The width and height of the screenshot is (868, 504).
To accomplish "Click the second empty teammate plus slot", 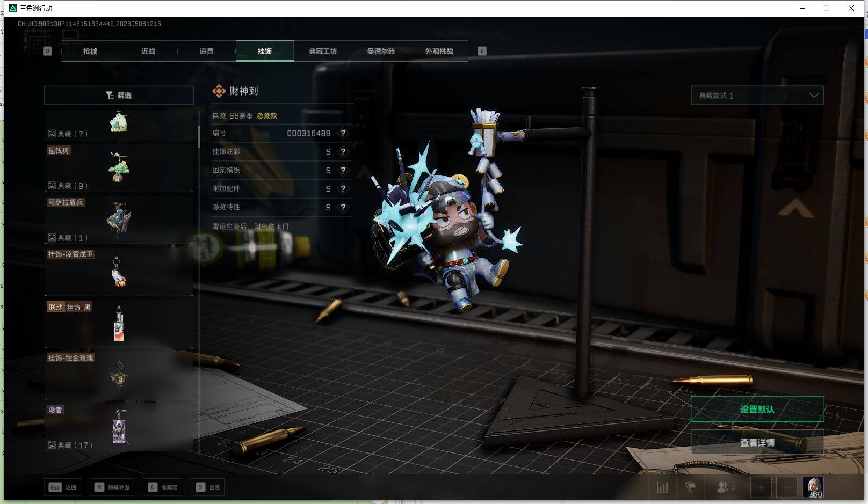I will tap(787, 487).
